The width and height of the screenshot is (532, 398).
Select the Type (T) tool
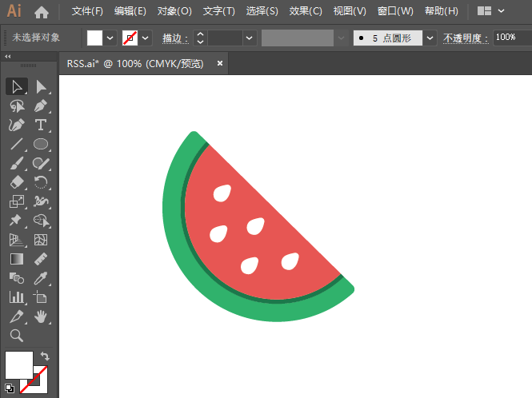(x=41, y=125)
